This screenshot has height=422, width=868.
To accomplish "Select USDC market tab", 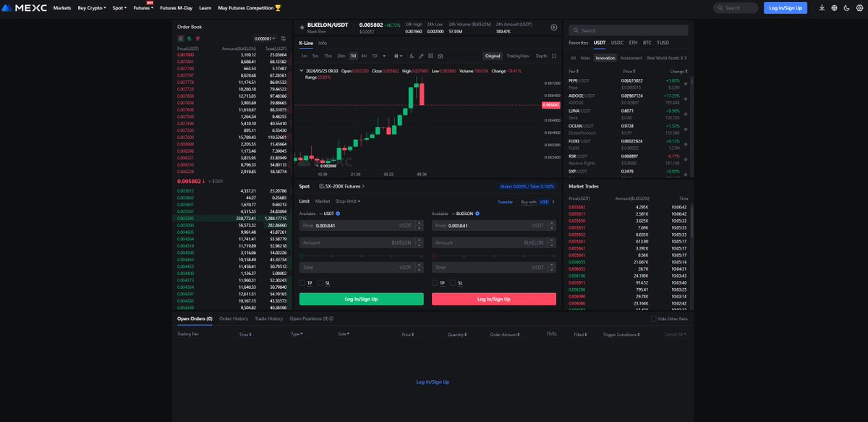I will 617,43.
